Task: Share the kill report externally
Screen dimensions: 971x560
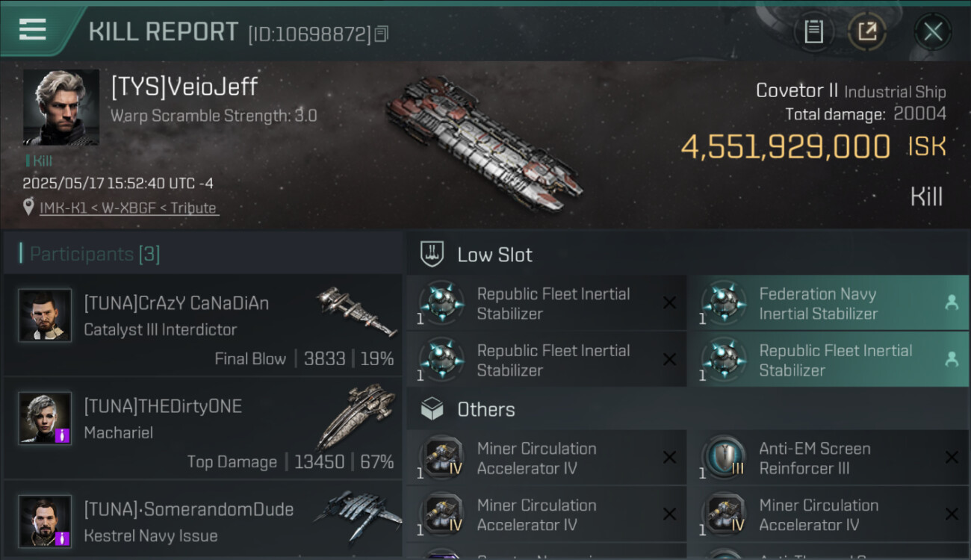Action: pyautogui.click(x=866, y=31)
